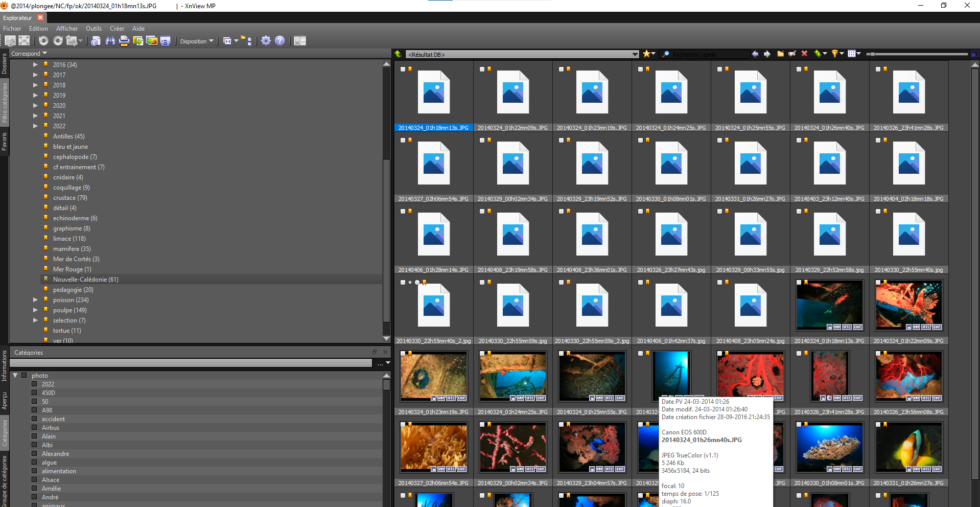Open the Afficher menu
The image size is (980, 507).
coord(67,29)
